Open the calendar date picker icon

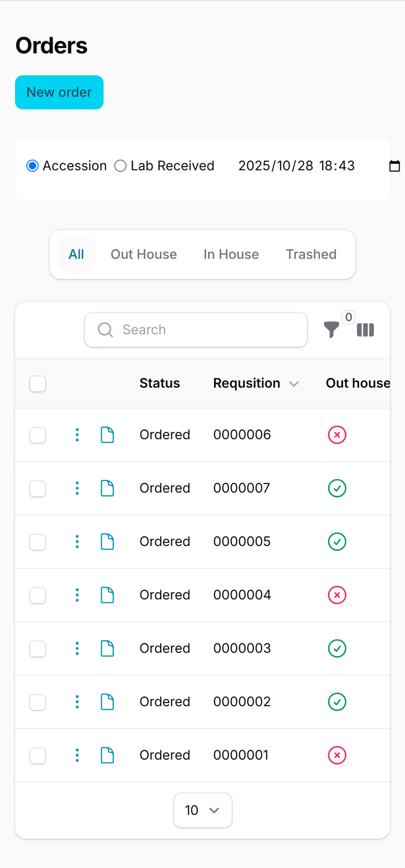pos(394,165)
